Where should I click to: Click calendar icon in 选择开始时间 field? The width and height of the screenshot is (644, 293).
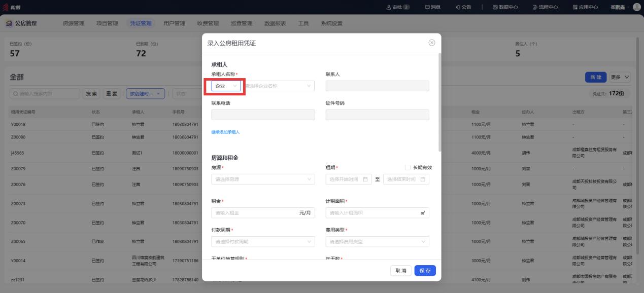[364, 179]
